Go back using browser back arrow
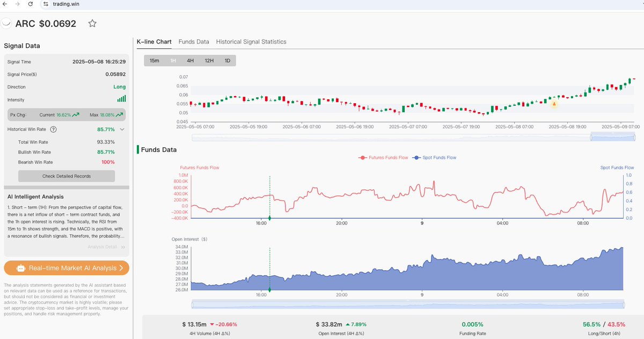The height and width of the screenshot is (339, 644). tap(5, 4)
